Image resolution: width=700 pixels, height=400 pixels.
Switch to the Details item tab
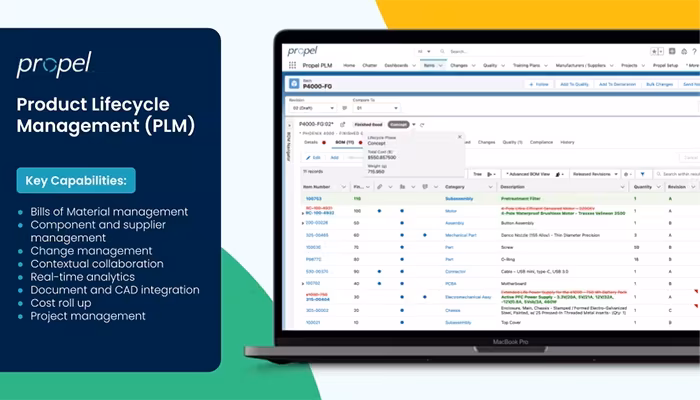click(x=311, y=142)
